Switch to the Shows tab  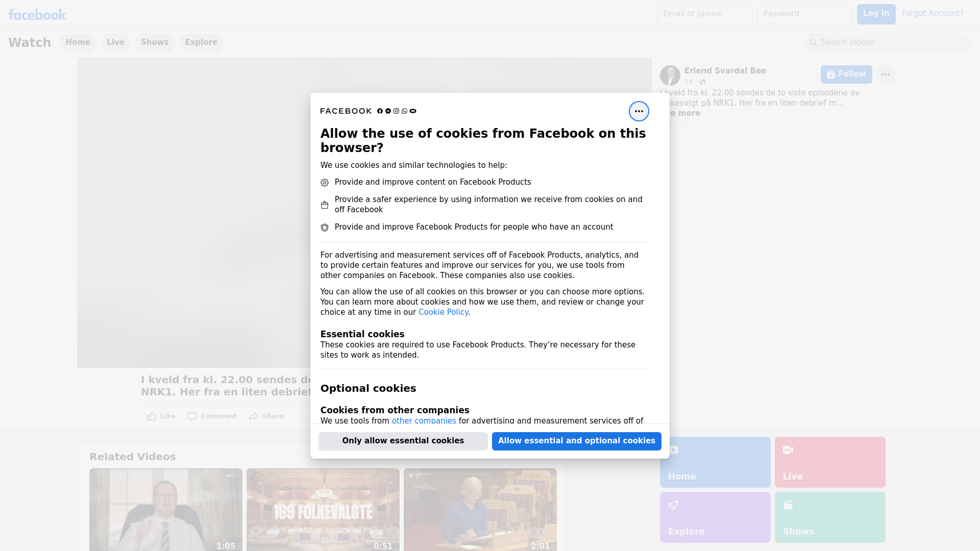pyautogui.click(x=154, y=42)
